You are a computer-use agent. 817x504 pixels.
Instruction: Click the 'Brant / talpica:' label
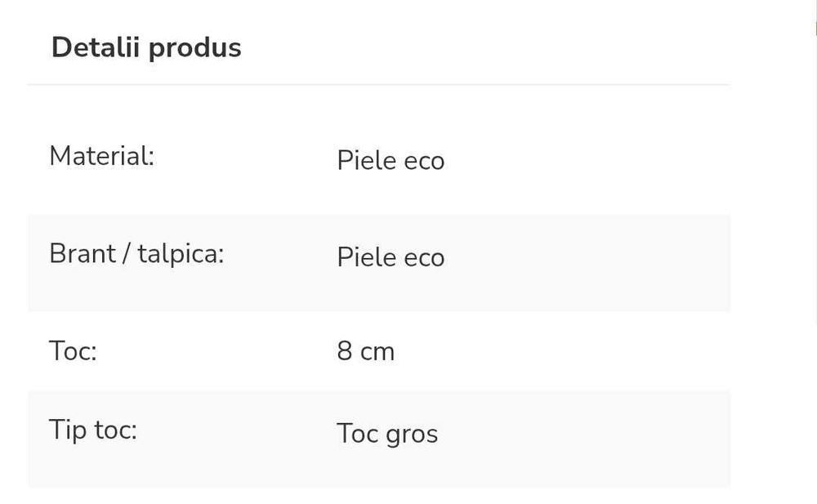pos(136,254)
